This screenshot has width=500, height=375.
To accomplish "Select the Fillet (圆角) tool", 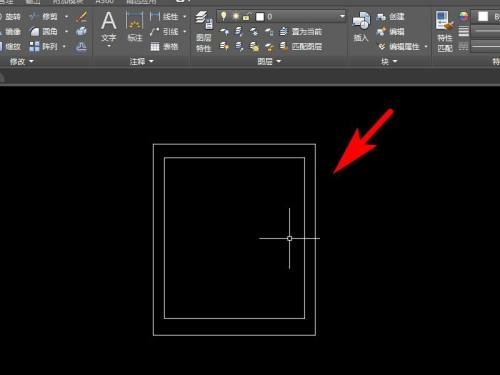I will 44,32.
